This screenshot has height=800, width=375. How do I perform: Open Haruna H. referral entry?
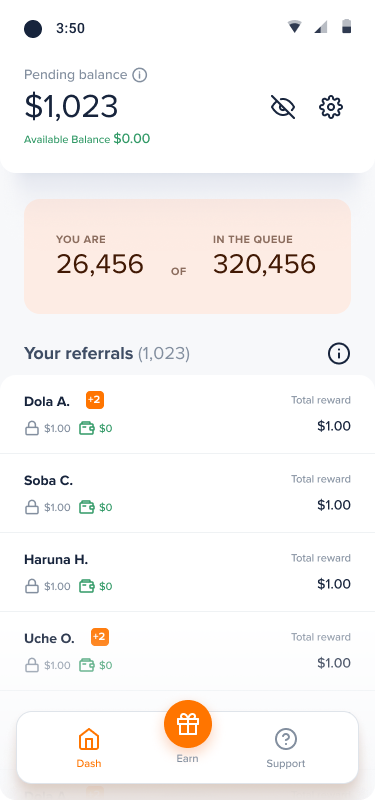click(x=187, y=572)
